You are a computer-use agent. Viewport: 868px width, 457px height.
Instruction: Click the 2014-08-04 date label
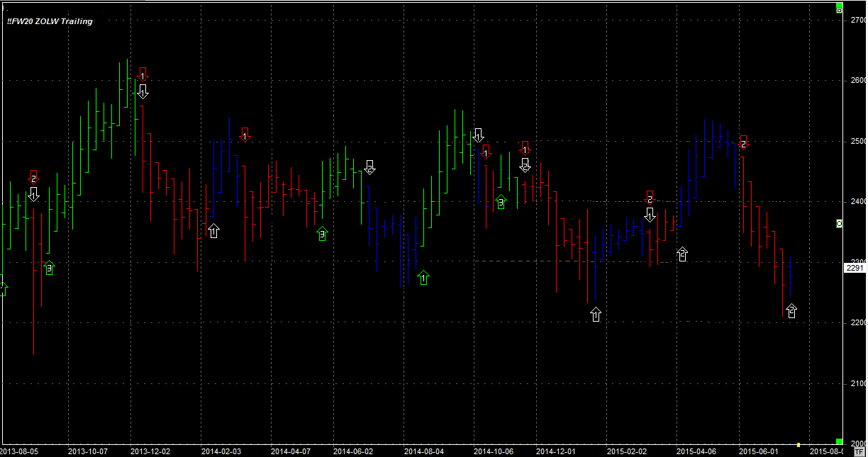pyautogui.click(x=424, y=451)
